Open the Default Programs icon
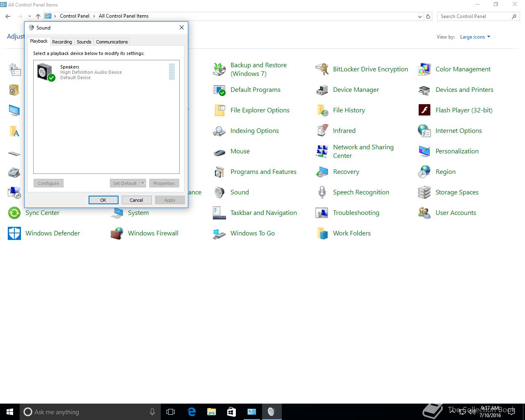Image resolution: width=525 pixels, height=420 pixels. 219,90
